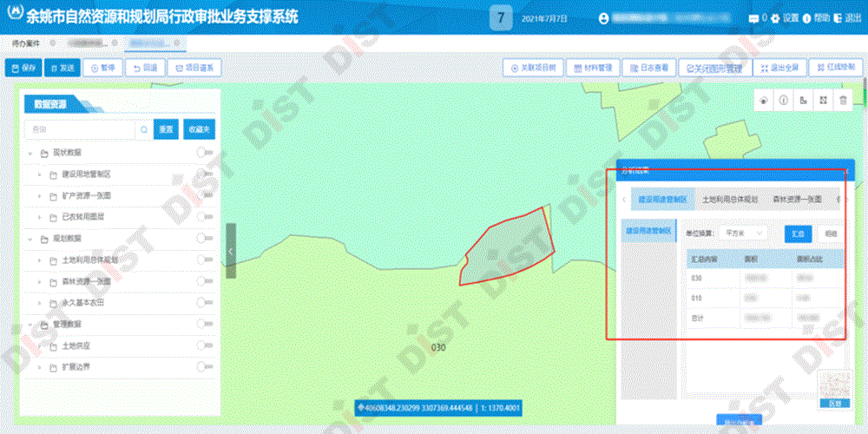The height and width of the screenshot is (434, 868).
Task: Switch to the 待办案件 tab
Action: (29, 42)
